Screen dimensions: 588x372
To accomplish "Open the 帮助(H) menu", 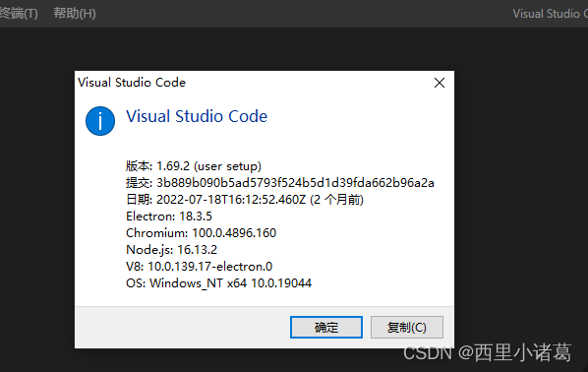I will pyautogui.click(x=75, y=14).
